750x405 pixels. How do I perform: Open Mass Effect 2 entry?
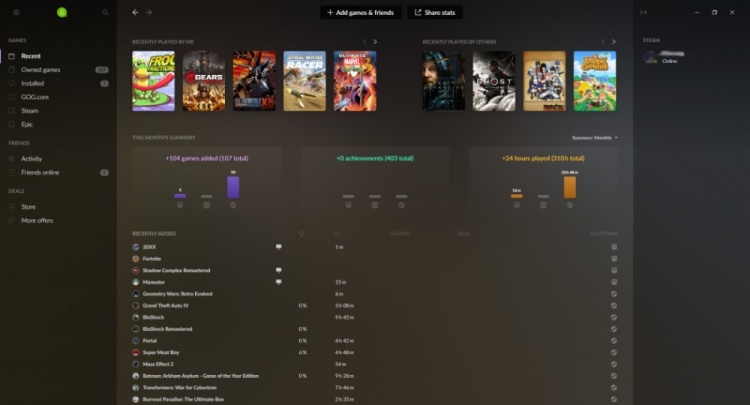(158, 364)
